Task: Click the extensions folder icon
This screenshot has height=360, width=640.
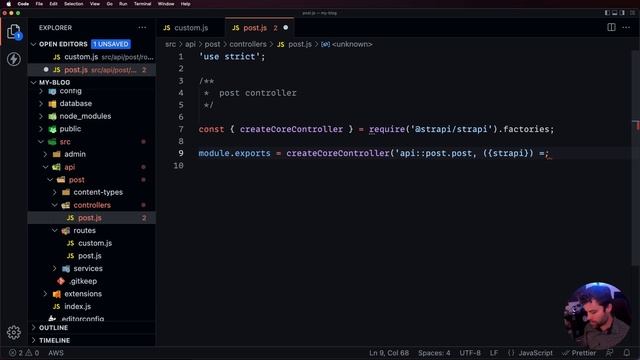Action: tap(57, 294)
